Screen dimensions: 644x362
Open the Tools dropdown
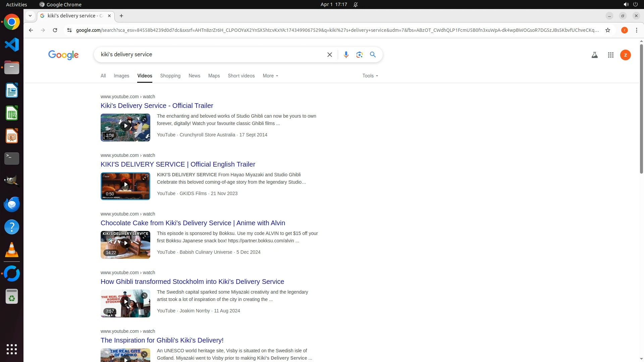click(x=370, y=76)
